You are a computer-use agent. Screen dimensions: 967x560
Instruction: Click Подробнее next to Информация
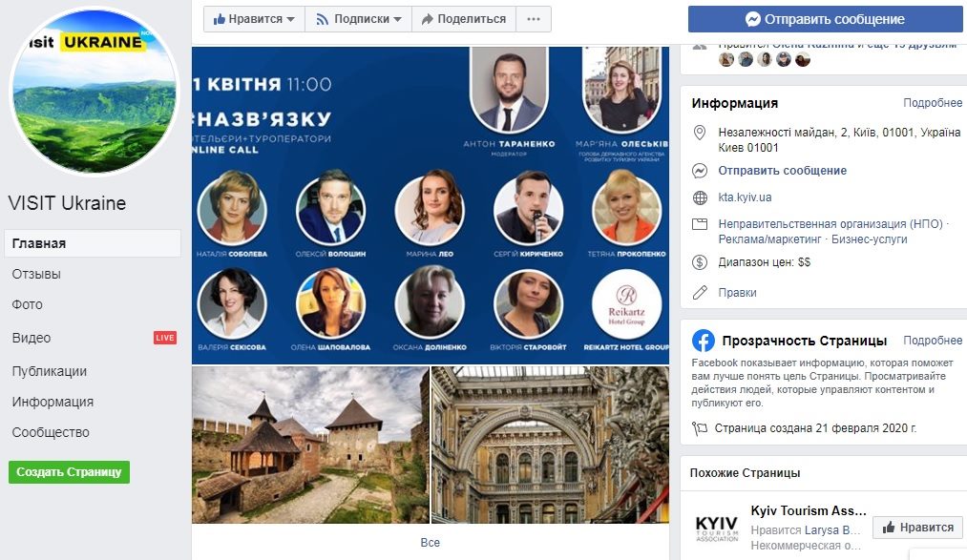coord(933,103)
